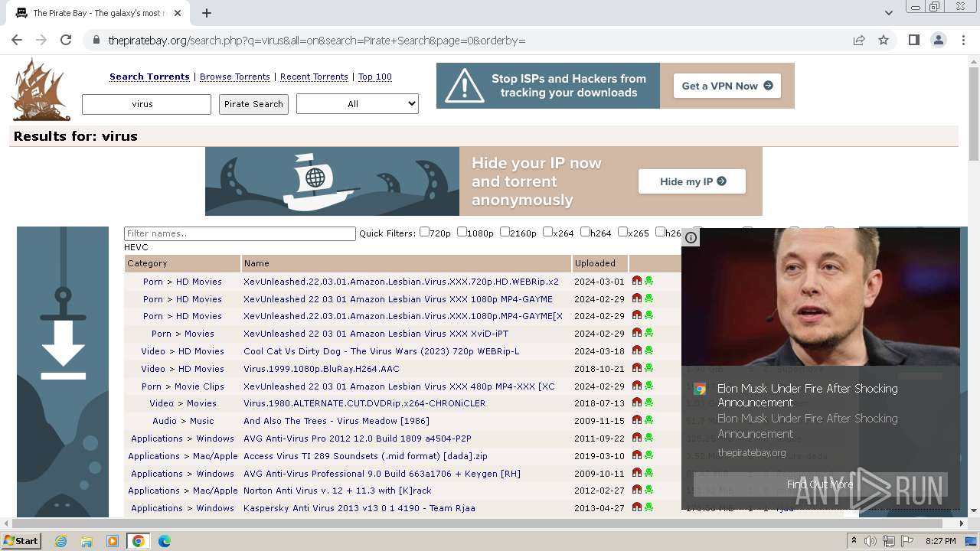Click the Pirate Bay ship logo

pos(41,90)
